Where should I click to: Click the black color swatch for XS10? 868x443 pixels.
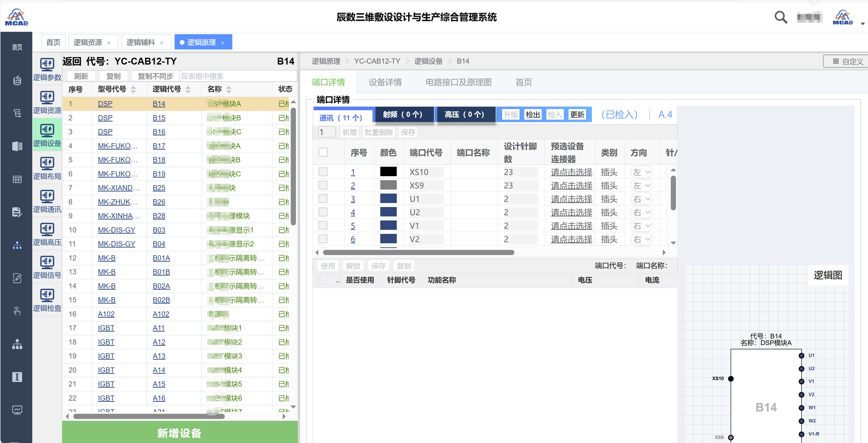(388, 172)
